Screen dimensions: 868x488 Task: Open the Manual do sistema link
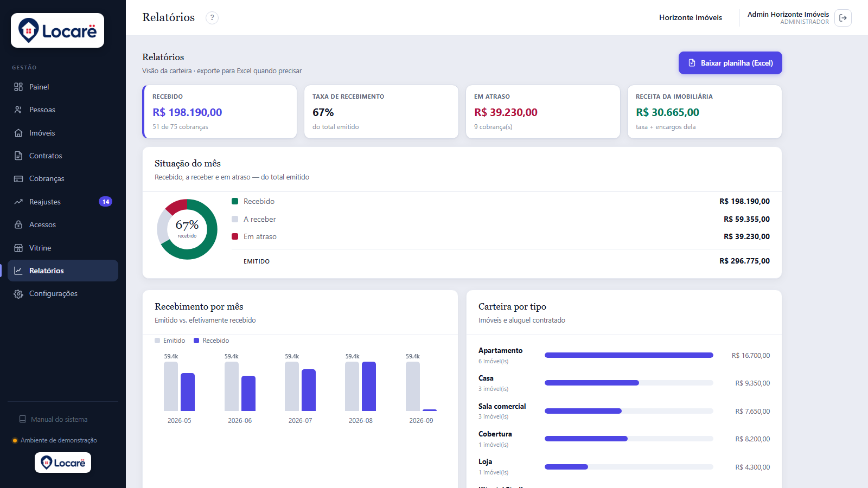click(53, 419)
